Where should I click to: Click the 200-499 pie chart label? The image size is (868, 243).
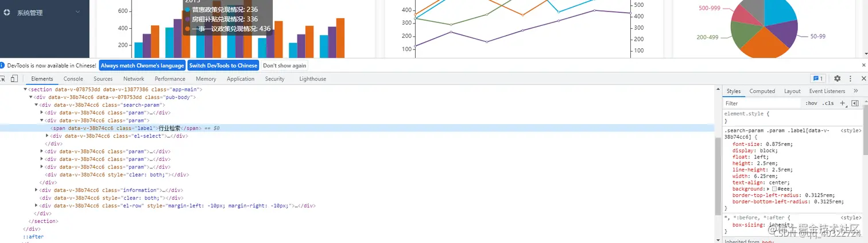[x=707, y=37]
